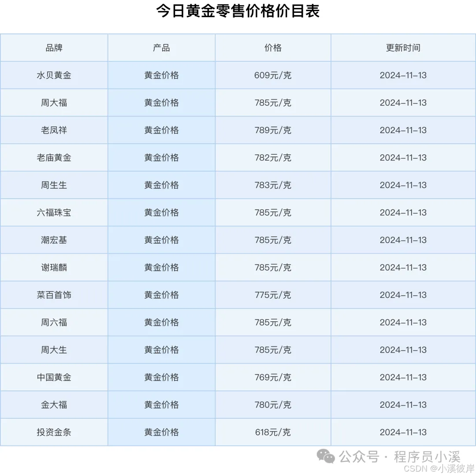Select the 782元/克 price cell
Viewport: 476px width, 476px height.
[x=273, y=157]
